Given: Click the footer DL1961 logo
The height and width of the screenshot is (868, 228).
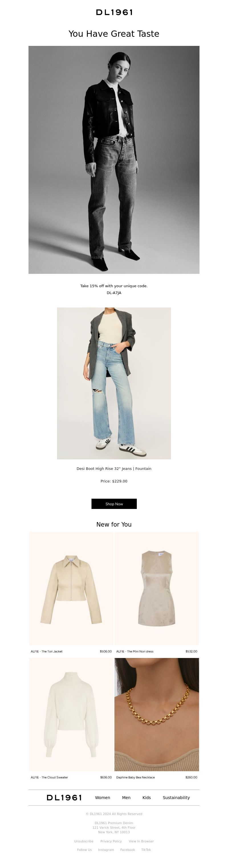Looking at the screenshot, I should (64, 798).
